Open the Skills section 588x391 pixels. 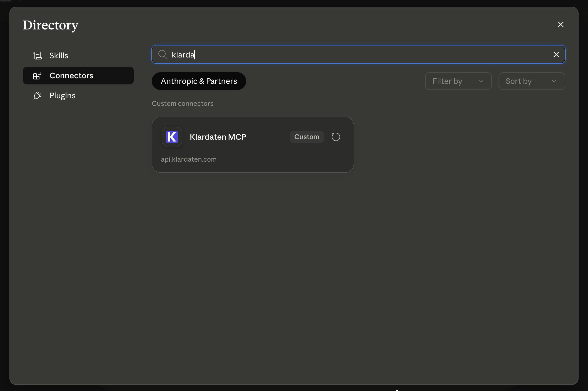tap(78, 56)
